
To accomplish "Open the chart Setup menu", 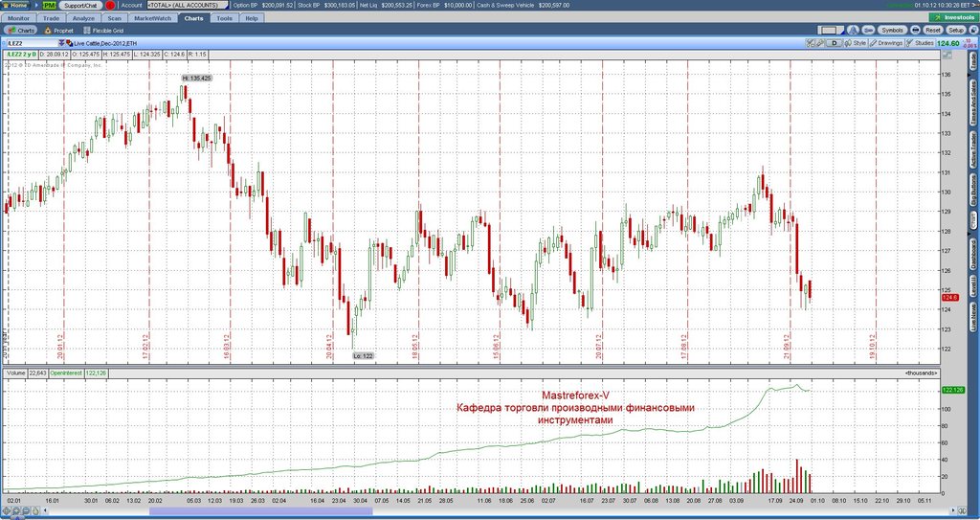I will pos(956,30).
